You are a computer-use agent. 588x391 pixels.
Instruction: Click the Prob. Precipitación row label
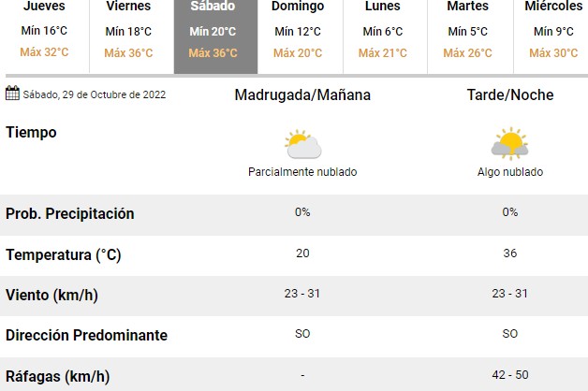click(69, 214)
